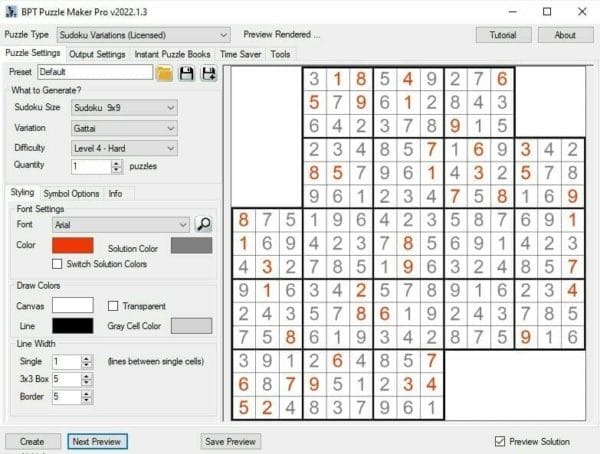This screenshot has width=600, height=454.
Task: Pick the red font Color swatch
Action: 73,245
